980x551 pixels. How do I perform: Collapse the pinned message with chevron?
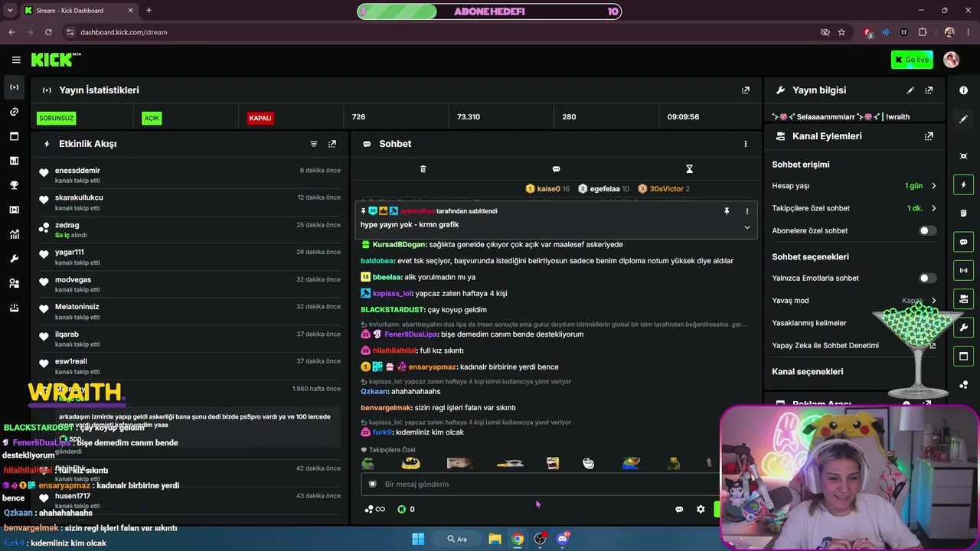747,227
